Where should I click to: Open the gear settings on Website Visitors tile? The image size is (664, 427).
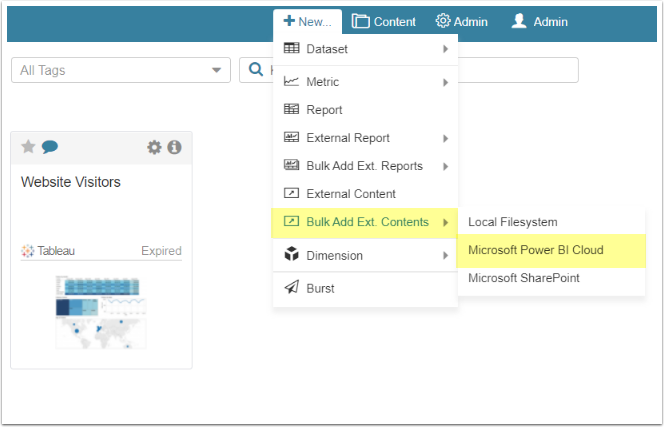point(154,147)
